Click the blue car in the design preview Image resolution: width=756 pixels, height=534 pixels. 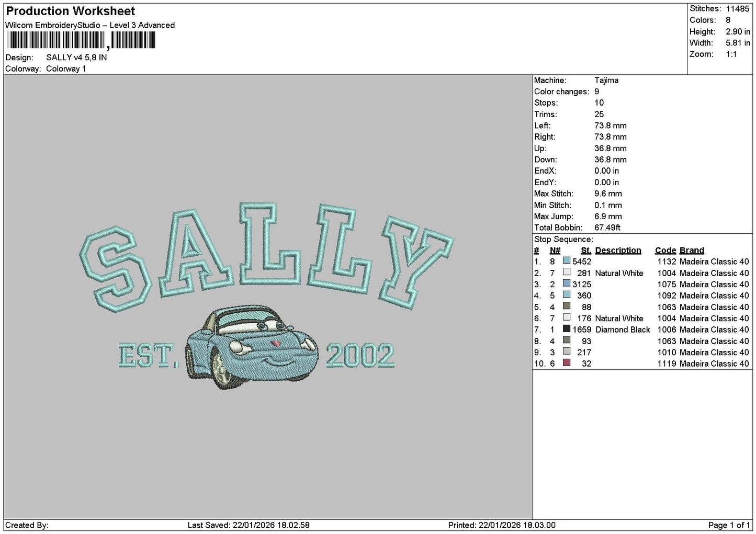[x=252, y=348]
